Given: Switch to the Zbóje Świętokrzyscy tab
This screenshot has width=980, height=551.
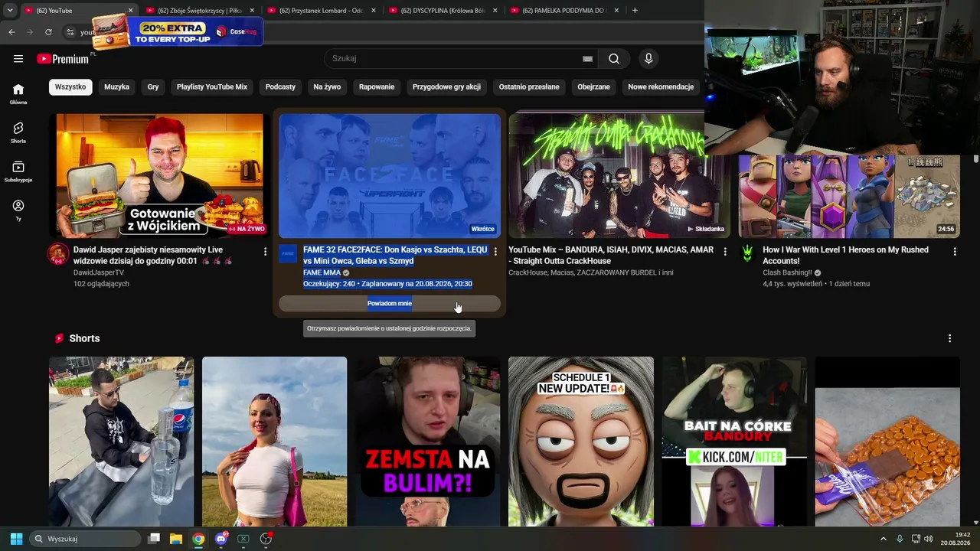Looking at the screenshot, I should click(x=200, y=11).
